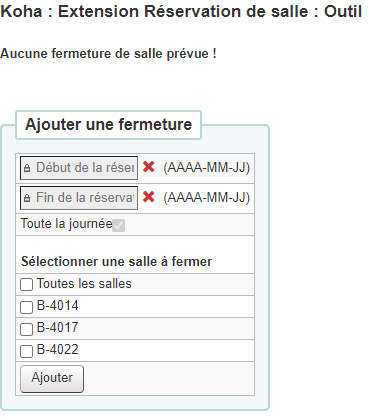Tick the B-4017 room checkbox
The height and width of the screenshot is (420, 368).
(26, 329)
